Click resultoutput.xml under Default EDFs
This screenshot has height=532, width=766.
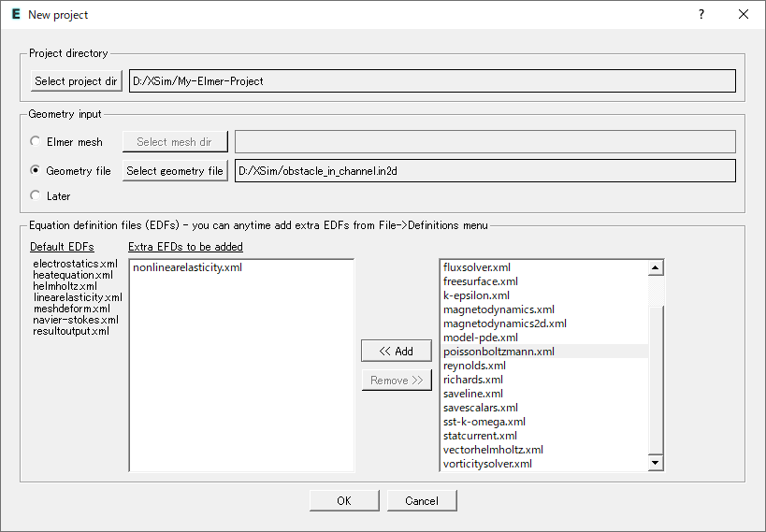point(71,331)
